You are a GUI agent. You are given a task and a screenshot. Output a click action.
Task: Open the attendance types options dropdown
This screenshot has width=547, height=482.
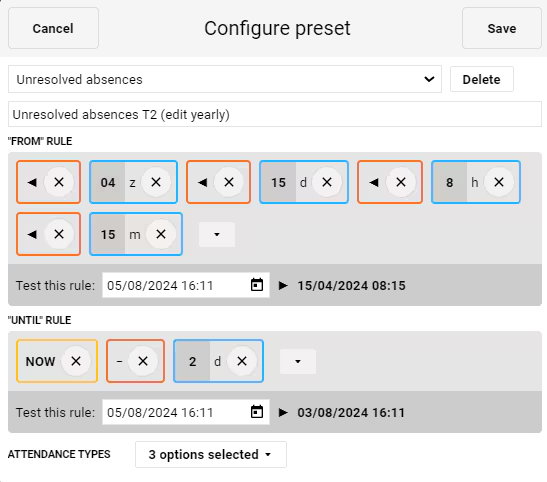(211, 454)
